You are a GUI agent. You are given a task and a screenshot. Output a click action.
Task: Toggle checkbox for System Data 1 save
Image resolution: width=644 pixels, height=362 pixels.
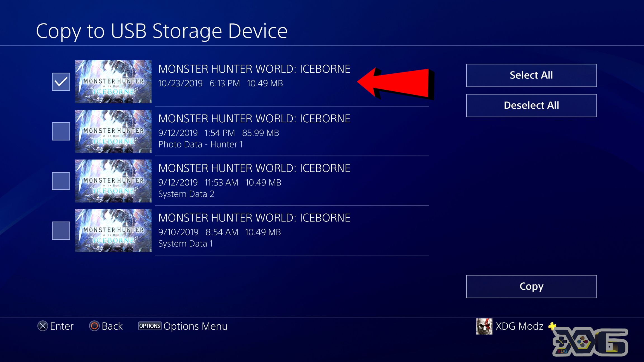(x=61, y=230)
